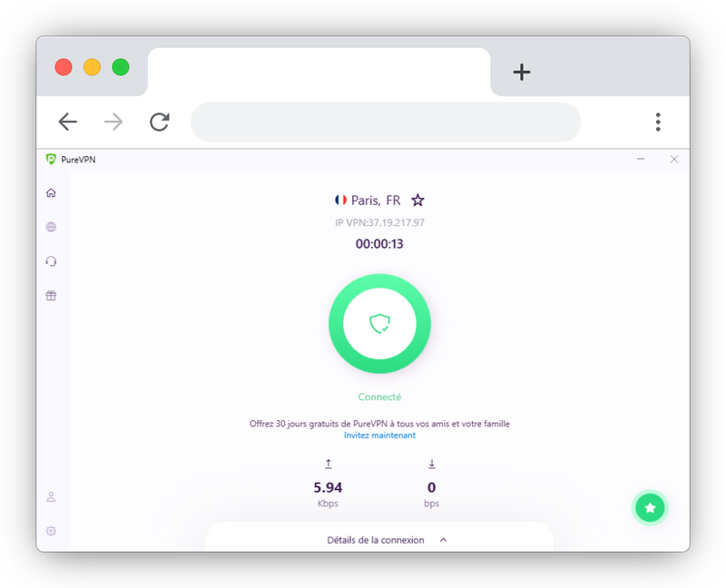The width and height of the screenshot is (726, 588).
Task: Click the green maximize dot
Action: [121, 67]
